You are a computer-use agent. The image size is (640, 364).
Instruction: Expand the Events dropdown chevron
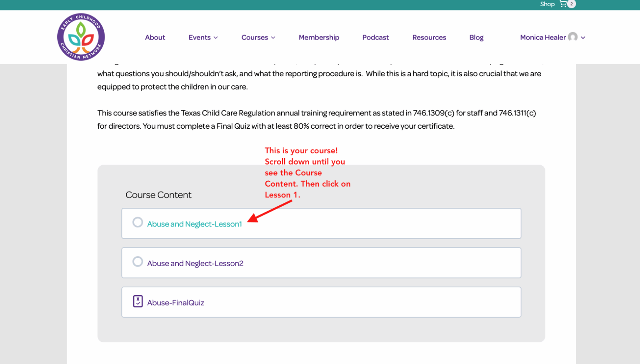216,37
